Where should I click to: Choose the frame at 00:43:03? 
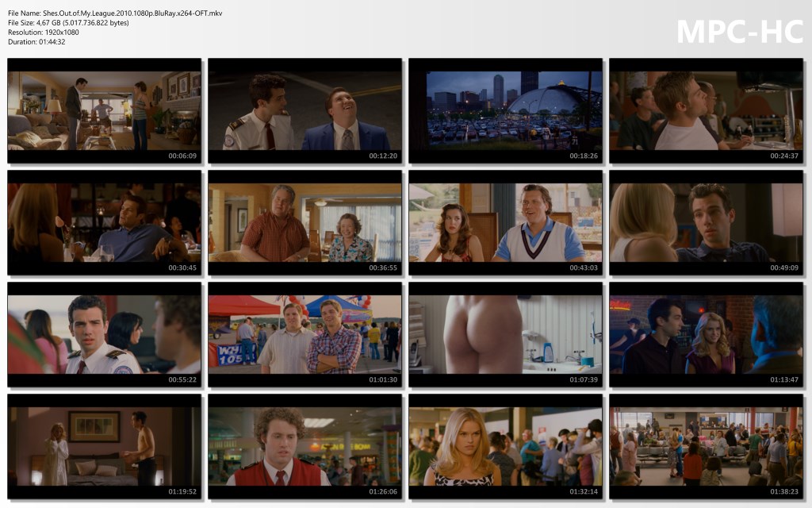pyautogui.click(x=505, y=222)
